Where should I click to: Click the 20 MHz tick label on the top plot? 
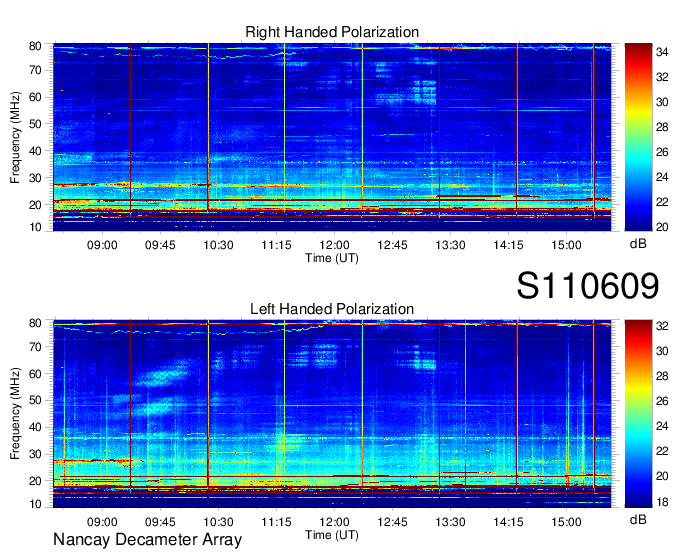point(35,205)
